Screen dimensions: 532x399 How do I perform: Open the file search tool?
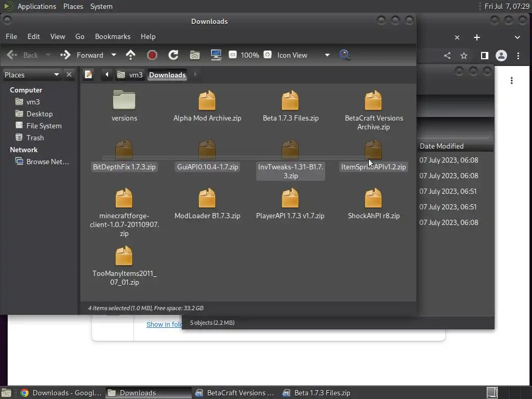[x=344, y=55]
